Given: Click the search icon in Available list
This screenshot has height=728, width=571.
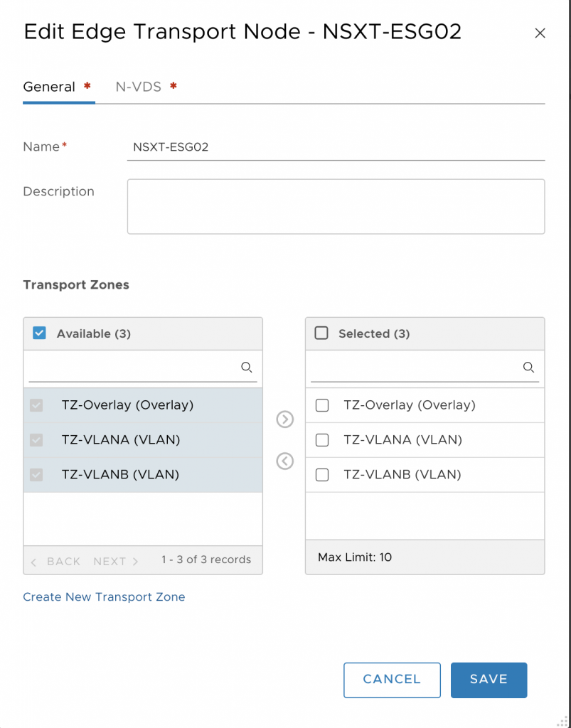Looking at the screenshot, I should tap(247, 368).
